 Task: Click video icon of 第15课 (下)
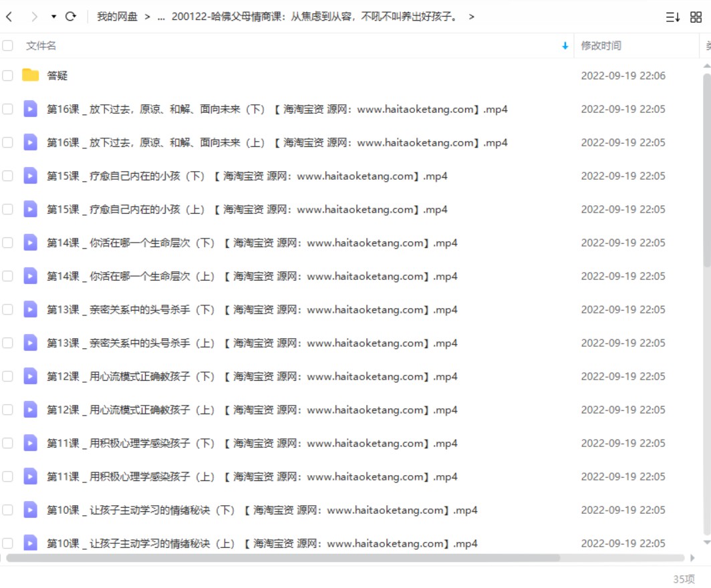(x=30, y=176)
